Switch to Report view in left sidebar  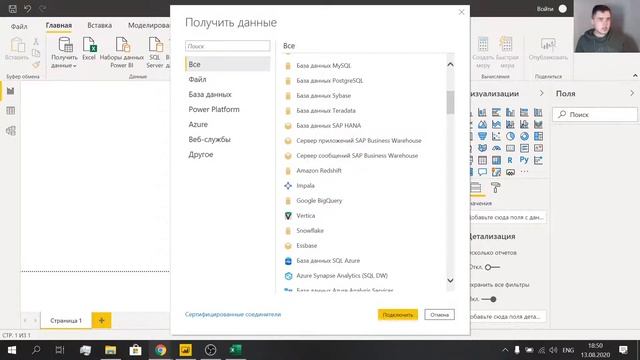click(x=11, y=91)
